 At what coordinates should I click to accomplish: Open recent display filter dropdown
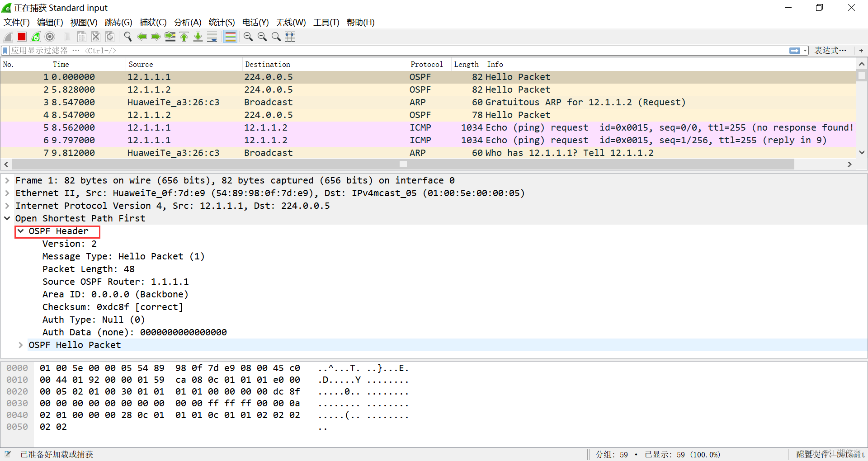(806, 51)
